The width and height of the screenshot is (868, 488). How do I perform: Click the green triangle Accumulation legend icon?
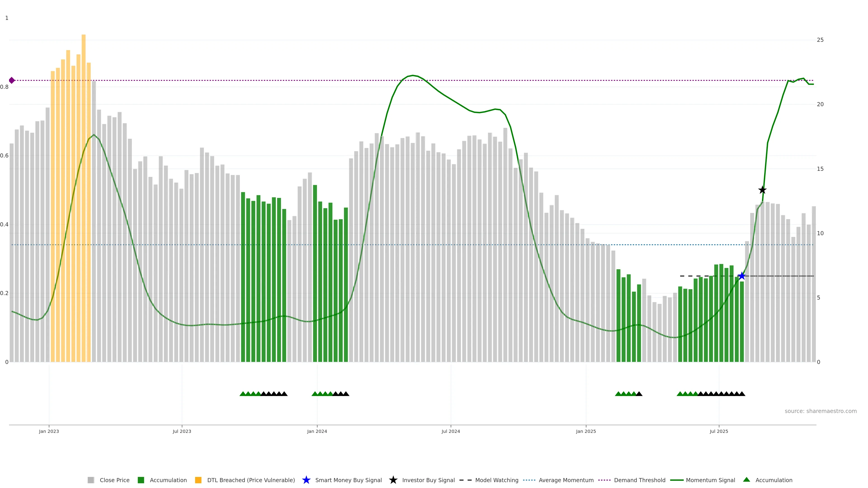pyautogui.click(x=746, y=480)
